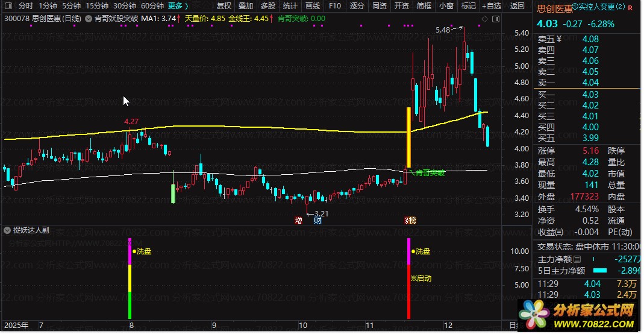Switch to the 15分钟 timeframe tab

coord(97,6)
